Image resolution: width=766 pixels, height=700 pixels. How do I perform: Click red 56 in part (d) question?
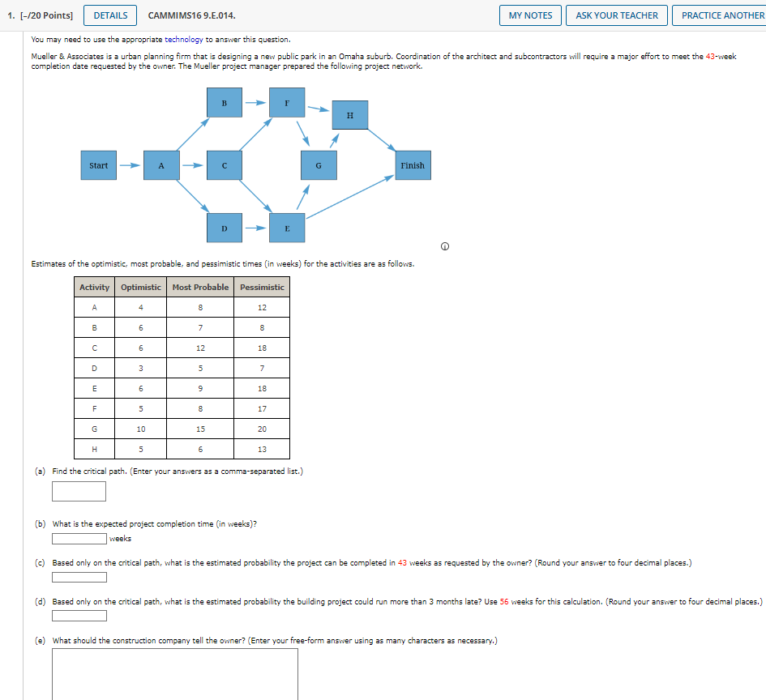pos(504,602)
